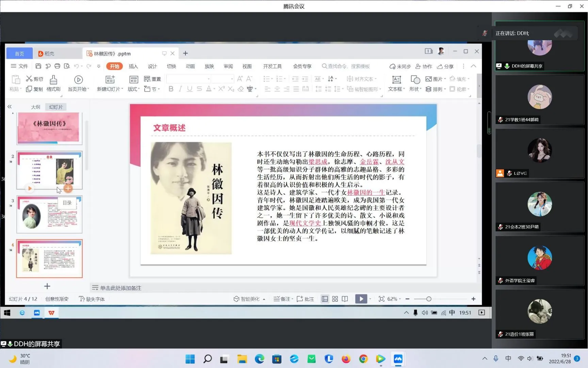Click the Save icon in quick toolbar
Image resolution: width=588 pixels, height=368 pixels.
(x=38, y=66)
